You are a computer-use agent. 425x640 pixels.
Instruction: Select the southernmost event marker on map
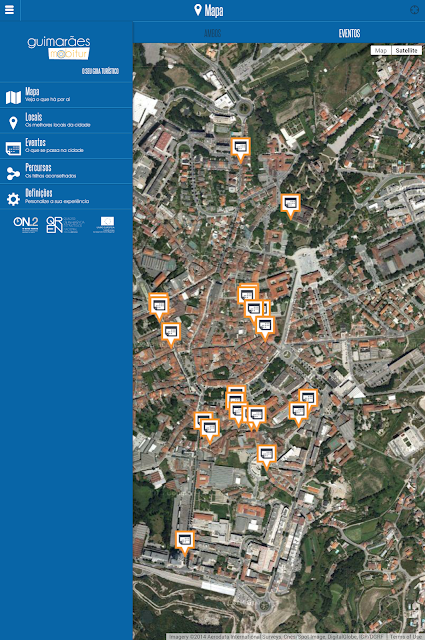pyautogui.click(x=185, y=543)
